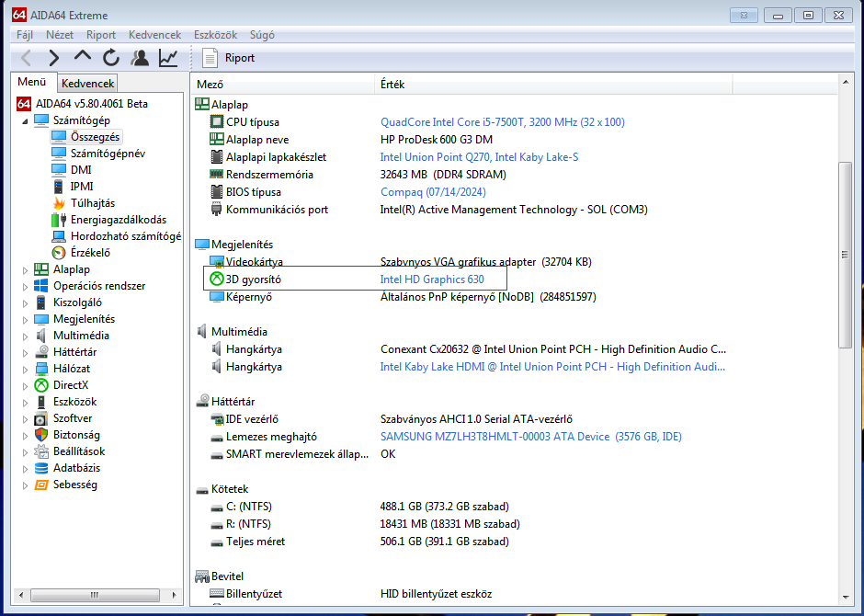Open the graph chart toolbar icon
This screenshot has width=864, height=616.
(x=168, y=58)
